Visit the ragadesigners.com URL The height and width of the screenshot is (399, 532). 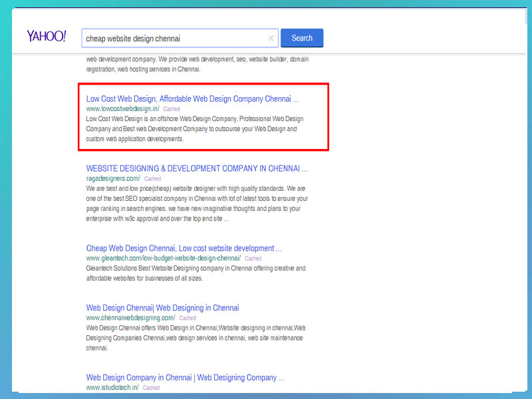coord(113,178)
